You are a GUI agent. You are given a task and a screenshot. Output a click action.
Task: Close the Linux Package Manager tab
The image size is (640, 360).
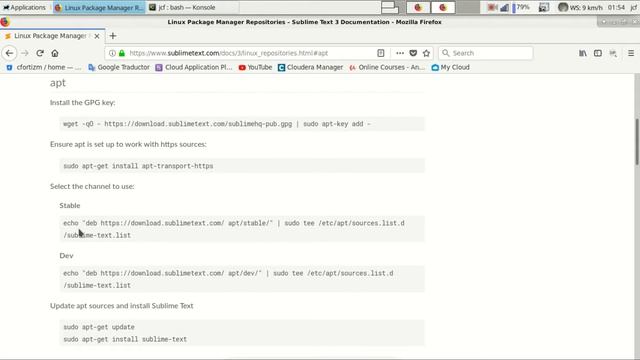pyautogui.click(x=97, y=36)
